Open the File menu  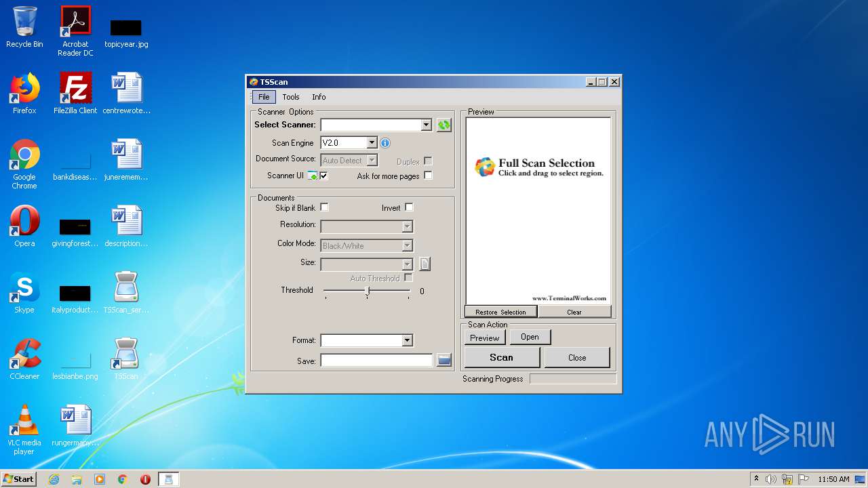click(x=264, y=97)
